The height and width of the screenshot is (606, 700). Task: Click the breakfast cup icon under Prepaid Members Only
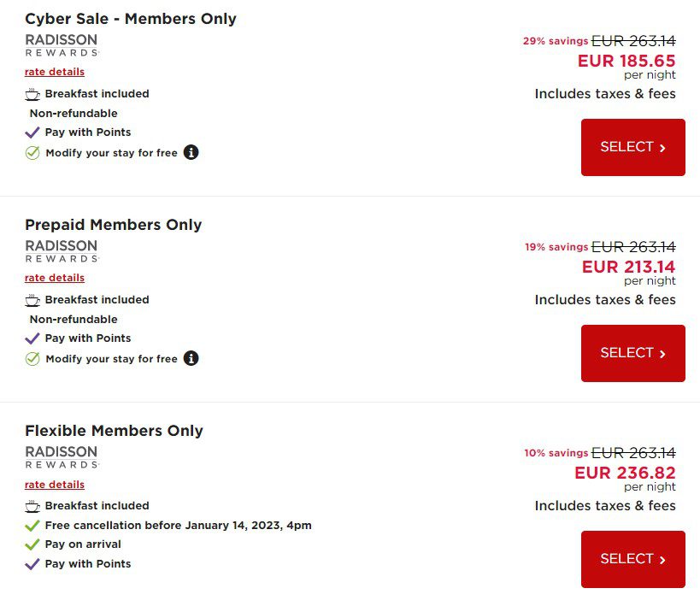(32, 300)
